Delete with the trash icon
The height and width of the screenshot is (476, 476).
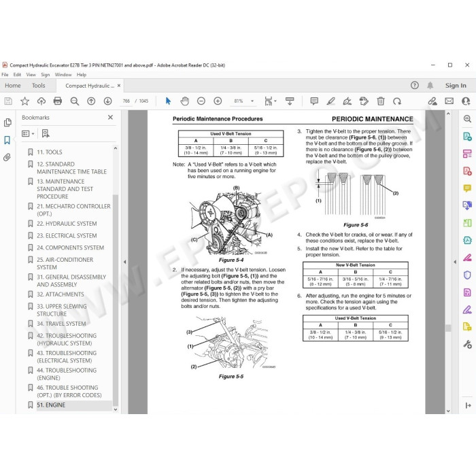click(381, 101)
